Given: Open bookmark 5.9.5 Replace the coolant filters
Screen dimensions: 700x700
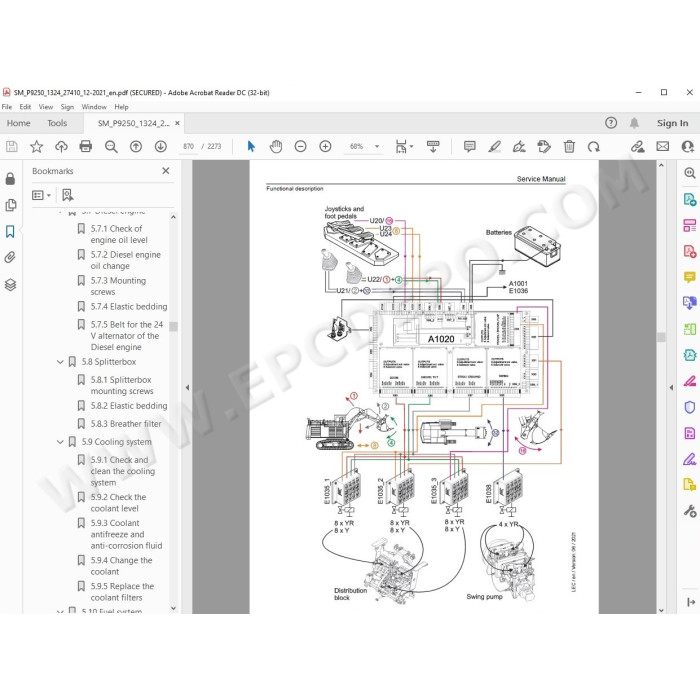Looking at the screenshot, I should coord(122,592).
